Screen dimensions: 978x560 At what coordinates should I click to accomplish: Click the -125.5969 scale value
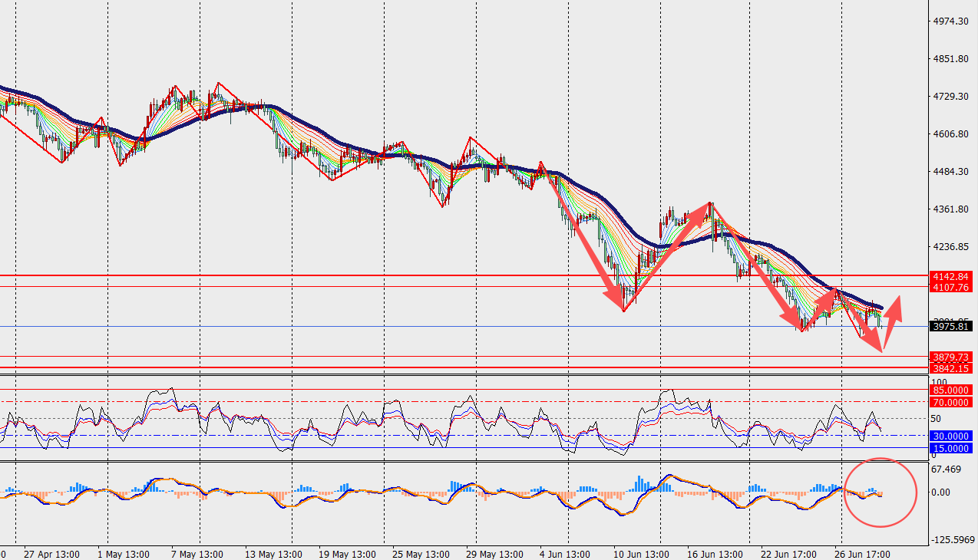[952, 540]
